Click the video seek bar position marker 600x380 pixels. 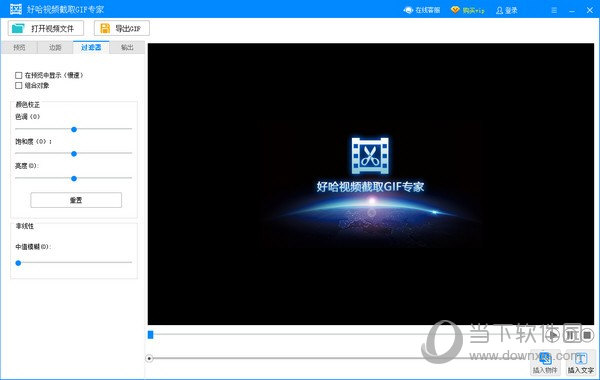coord(150,335)
